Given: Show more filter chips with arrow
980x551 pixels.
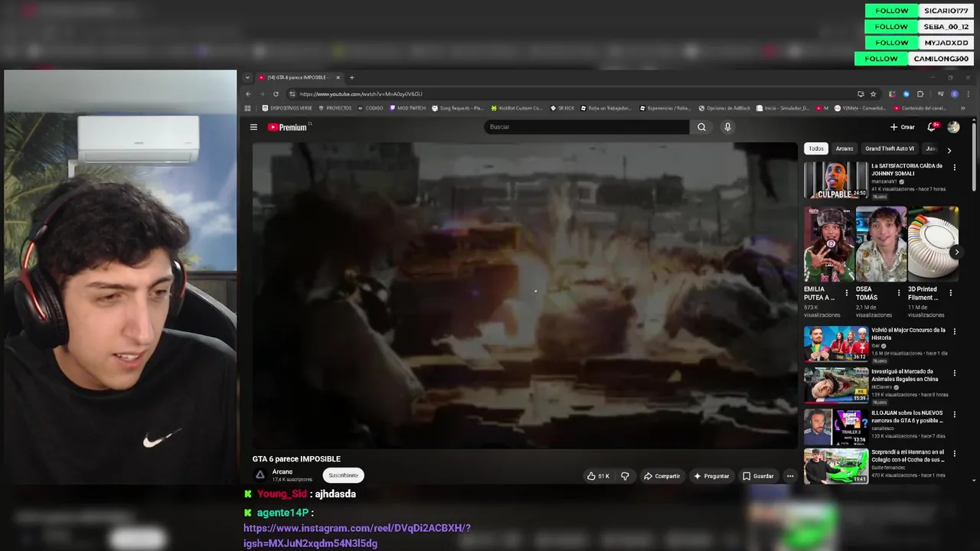Looking at the screenshot, I should pos(949,150).
